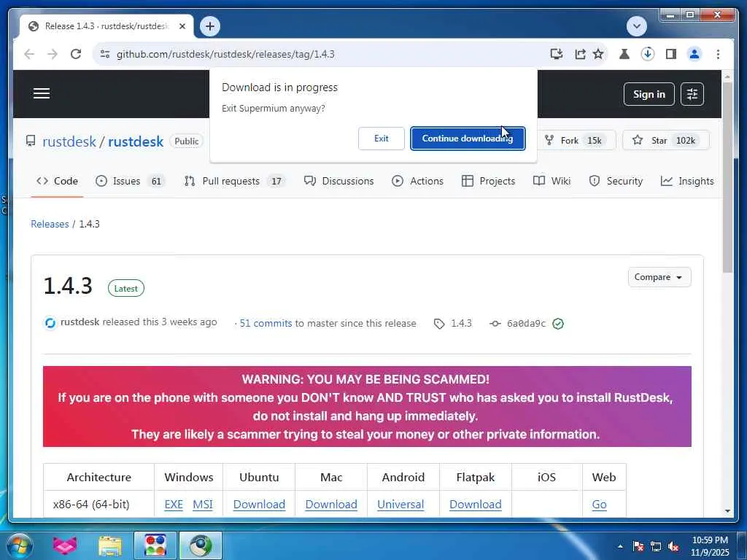Open File Explorer from the taskbar

point(110,545)
